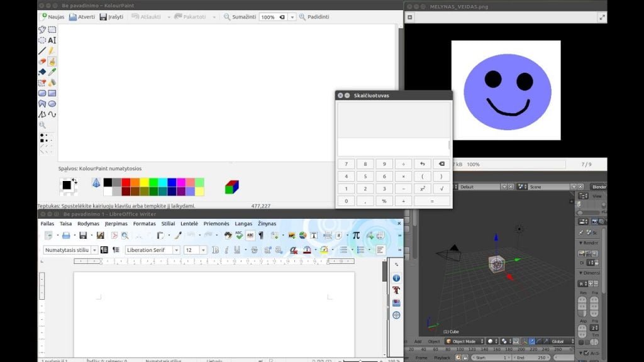Select the Pen tool in KolourPaint
This screenshot has height=362, width=644.
coord(52,51)
